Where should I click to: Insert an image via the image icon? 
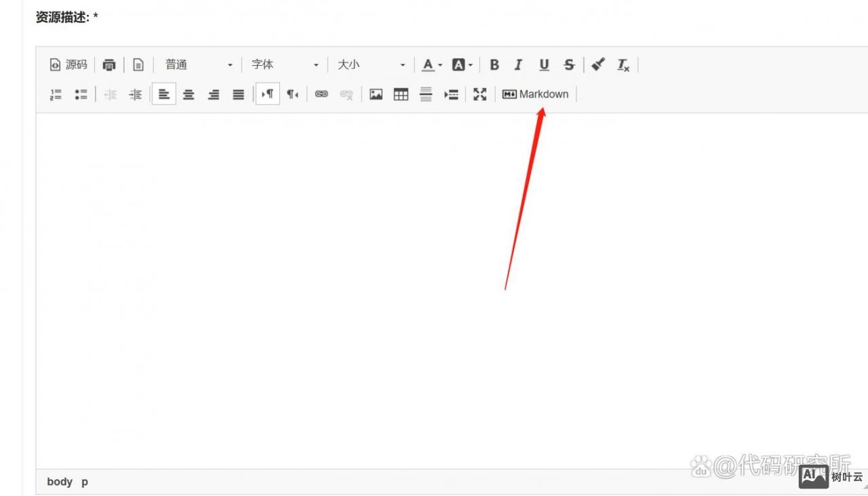[376, 95]
